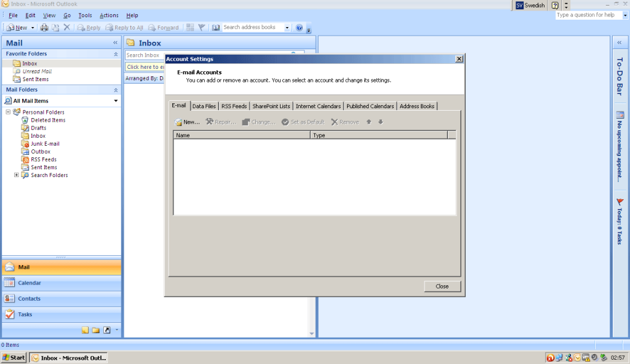Click the language bar help icon
Image resolution: width=630 pixels, height=364 pixels.
tap(555, 5)
